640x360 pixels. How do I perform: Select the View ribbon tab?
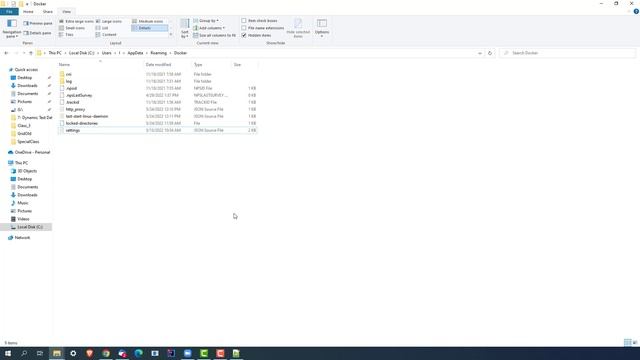[x=67, y=12]
